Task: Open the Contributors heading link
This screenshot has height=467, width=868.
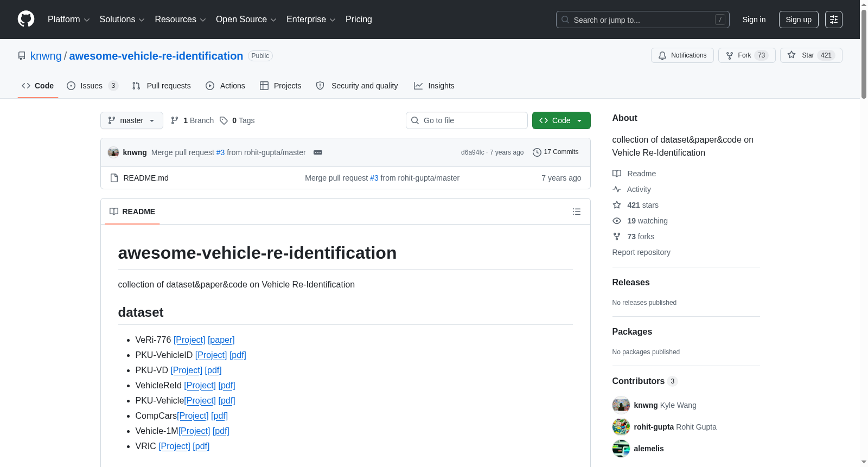Action: click(644, 381)
